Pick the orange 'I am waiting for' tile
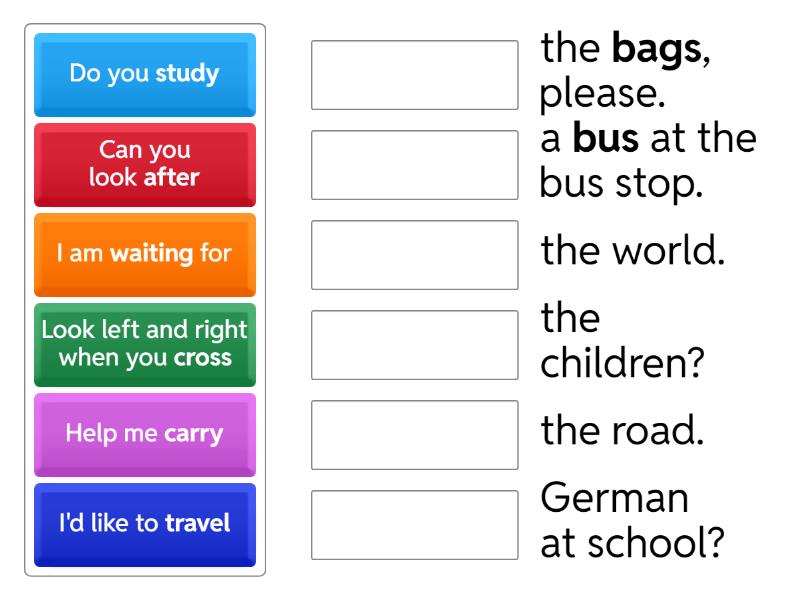 pyautogui.click(x=145, y=254)
